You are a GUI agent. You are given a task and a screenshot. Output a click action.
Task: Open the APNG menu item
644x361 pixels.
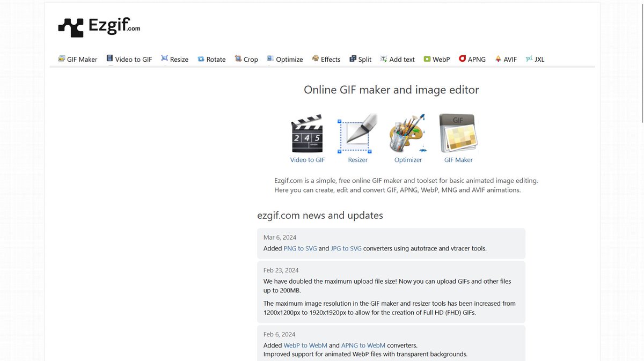click(472, 59)
